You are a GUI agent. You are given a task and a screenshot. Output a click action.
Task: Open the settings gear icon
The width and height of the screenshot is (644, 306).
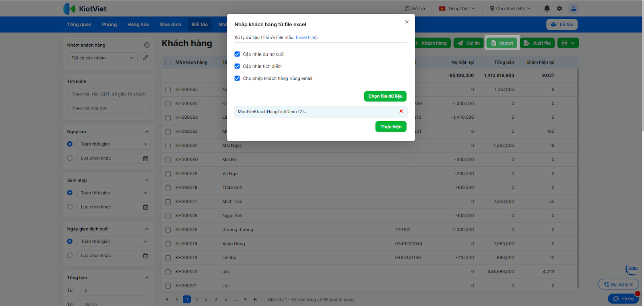tap(559, 8)
